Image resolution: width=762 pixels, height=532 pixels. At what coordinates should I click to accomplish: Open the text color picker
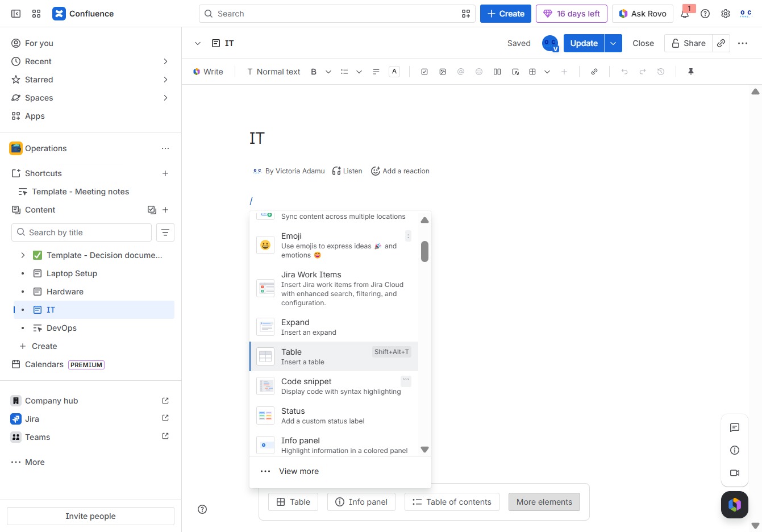(x=394, y=72)
